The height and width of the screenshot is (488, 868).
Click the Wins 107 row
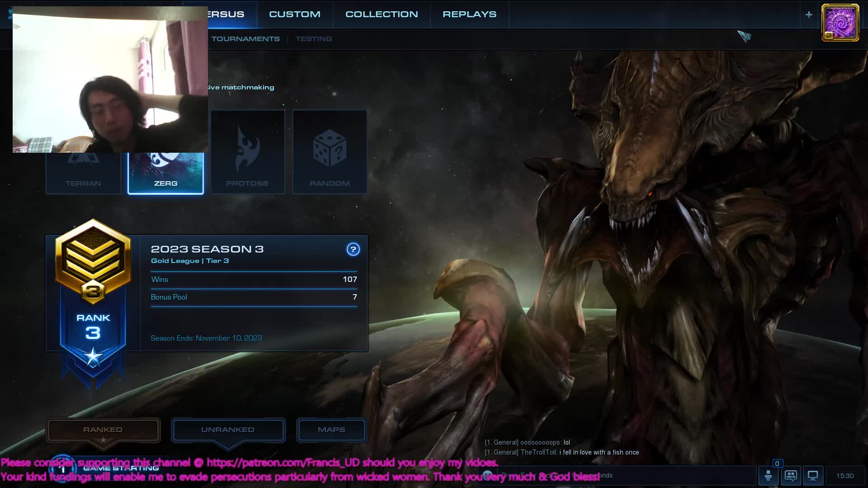(x=254, y=280)
